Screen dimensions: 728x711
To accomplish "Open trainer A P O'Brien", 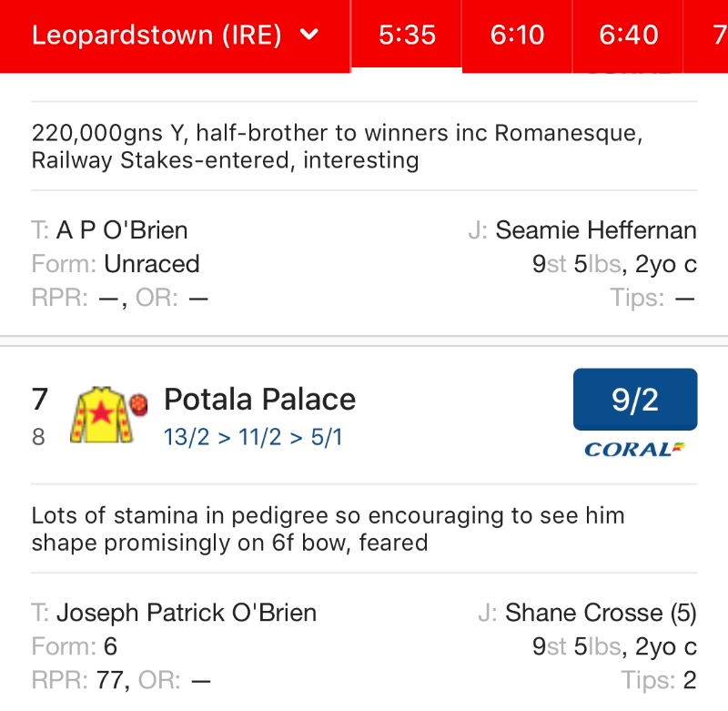I will [121, 230].
